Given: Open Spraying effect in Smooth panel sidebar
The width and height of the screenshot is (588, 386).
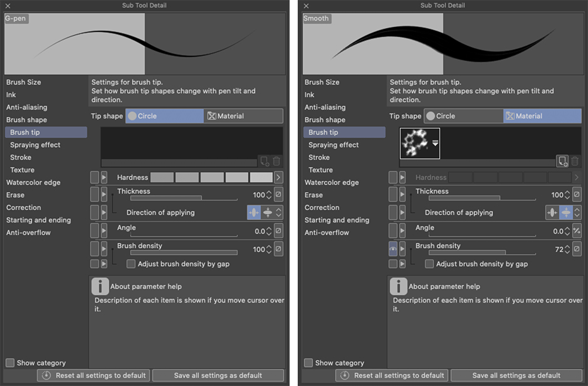Looking at the screenshot, I should (333, 145).
